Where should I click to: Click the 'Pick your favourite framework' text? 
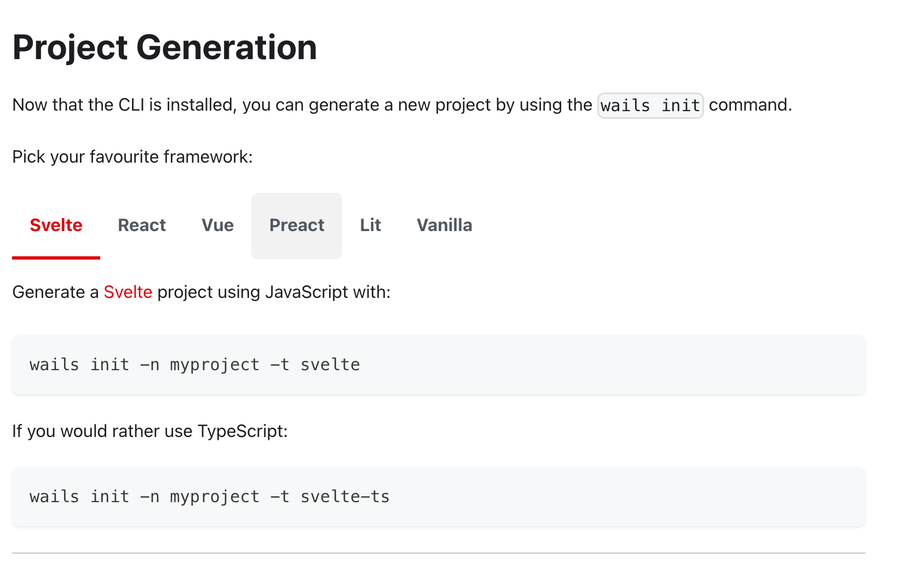[x=132, y=157]
